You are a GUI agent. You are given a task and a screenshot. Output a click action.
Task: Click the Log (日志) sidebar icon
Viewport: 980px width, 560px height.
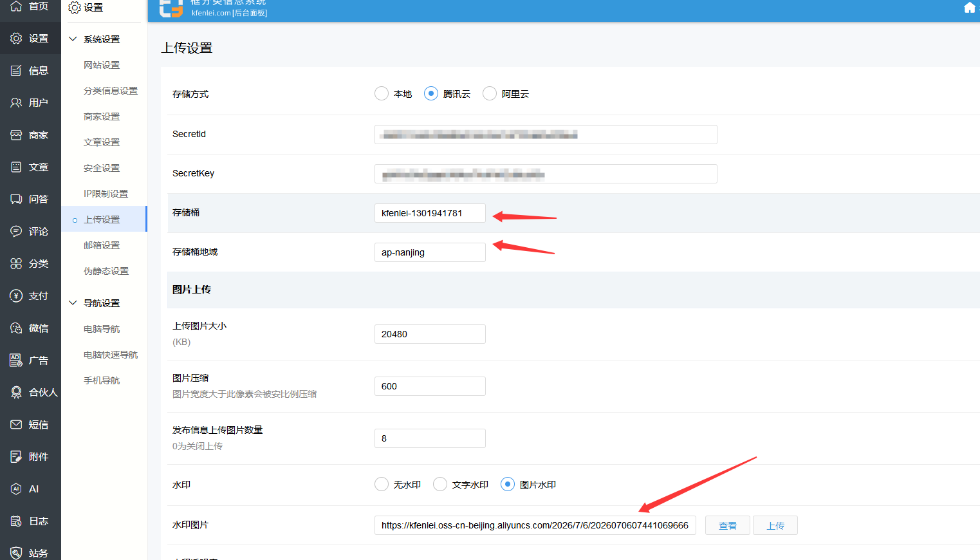point(16,521)
